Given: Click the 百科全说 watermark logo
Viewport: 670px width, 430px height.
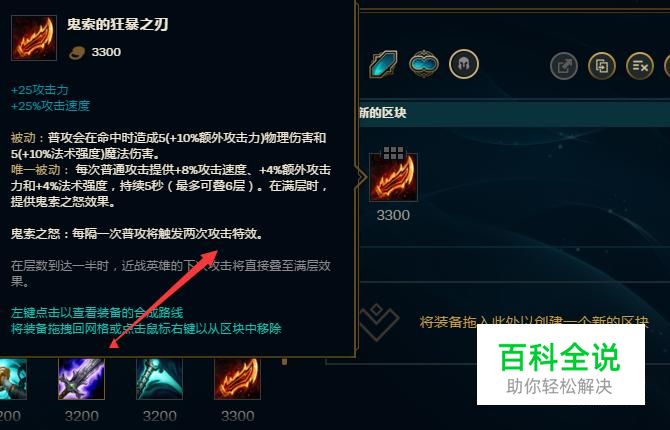Looking at the screenshot, I should [x=560, y=364].
